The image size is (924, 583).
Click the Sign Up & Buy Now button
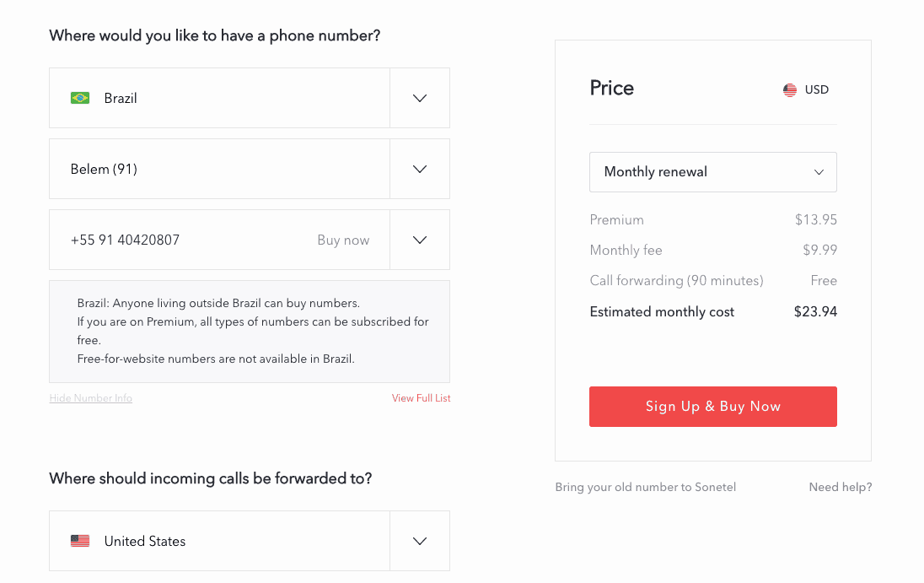[712, 406]
